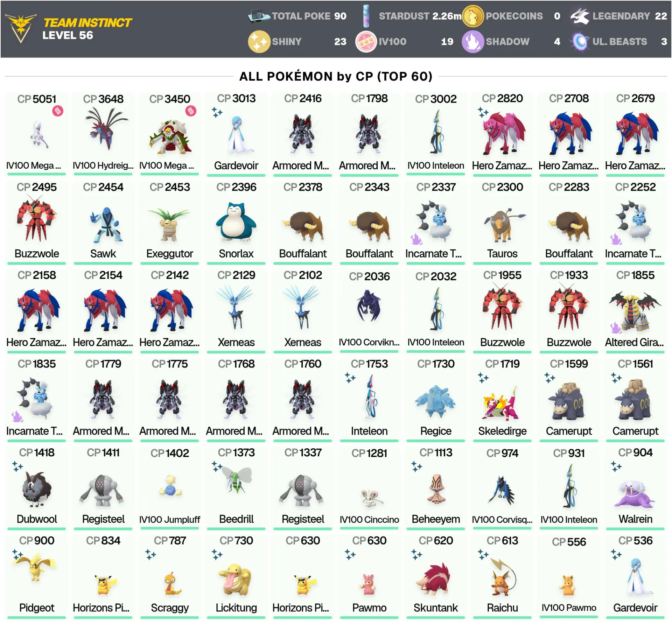
Task: Click the Total Poke storage box icon
Action: click(x=259, y=16)
